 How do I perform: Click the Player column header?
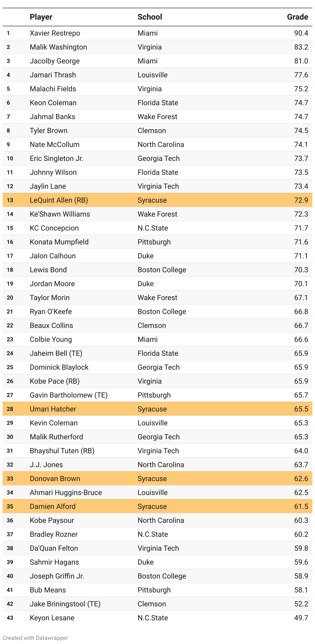coord(41,17)
